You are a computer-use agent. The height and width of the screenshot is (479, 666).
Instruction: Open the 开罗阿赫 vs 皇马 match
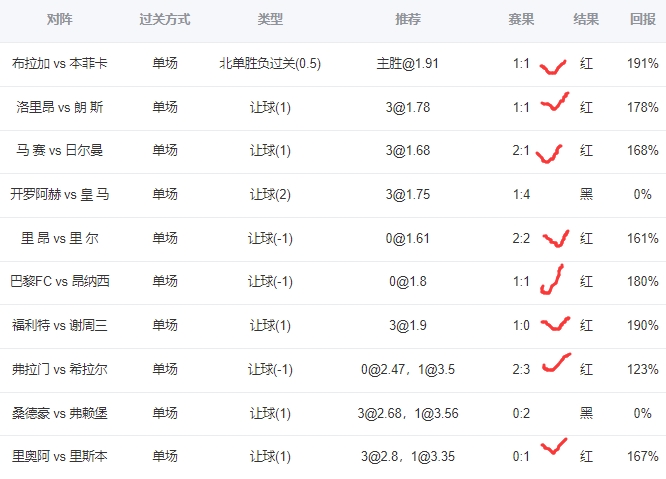coord(60,194)
